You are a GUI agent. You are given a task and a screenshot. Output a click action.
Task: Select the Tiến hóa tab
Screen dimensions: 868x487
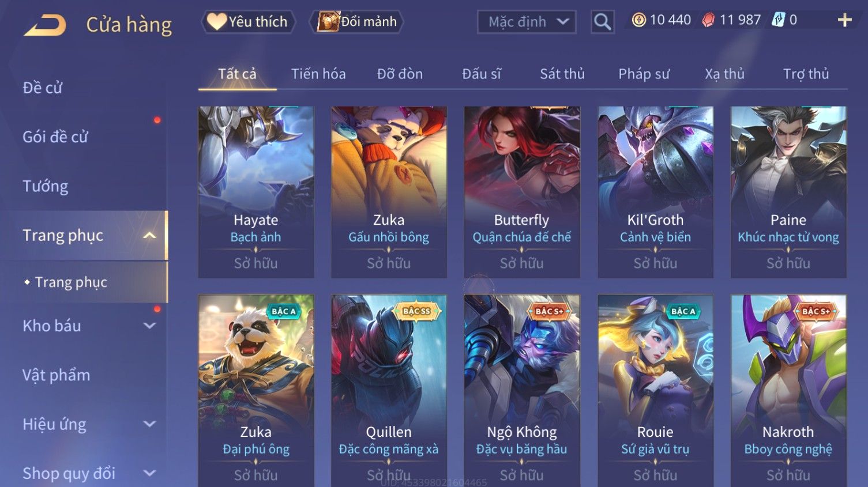tap(318, 74)
